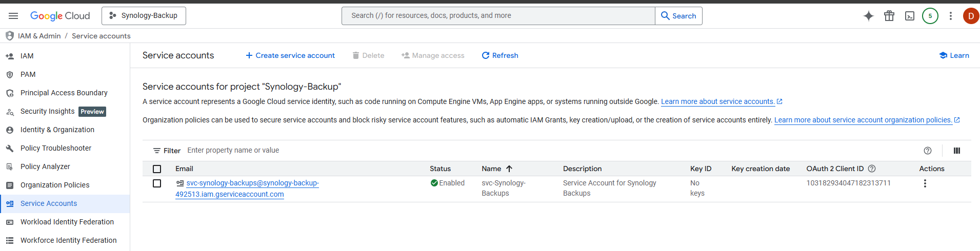Viewport: 980px width, 251px height.
Task: Open the svc-synology-backups email link
Action: coord(247,189)
